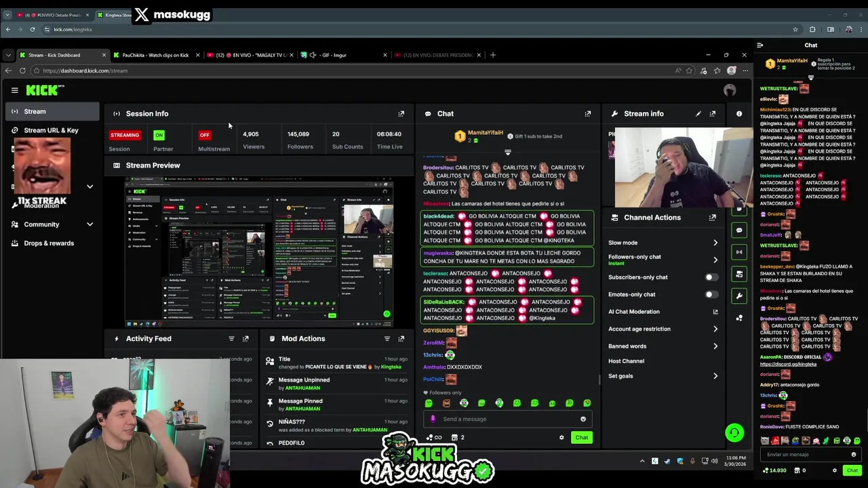868x488 pixels.
Task: Switch to the MAGALY TV EN VIVO tab
Action: tap(250, 55)
